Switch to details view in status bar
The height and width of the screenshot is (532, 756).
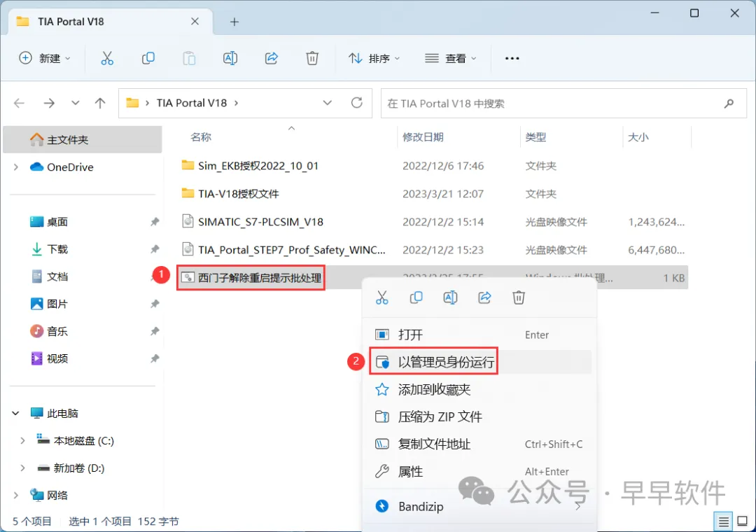[x=724, y=521]
